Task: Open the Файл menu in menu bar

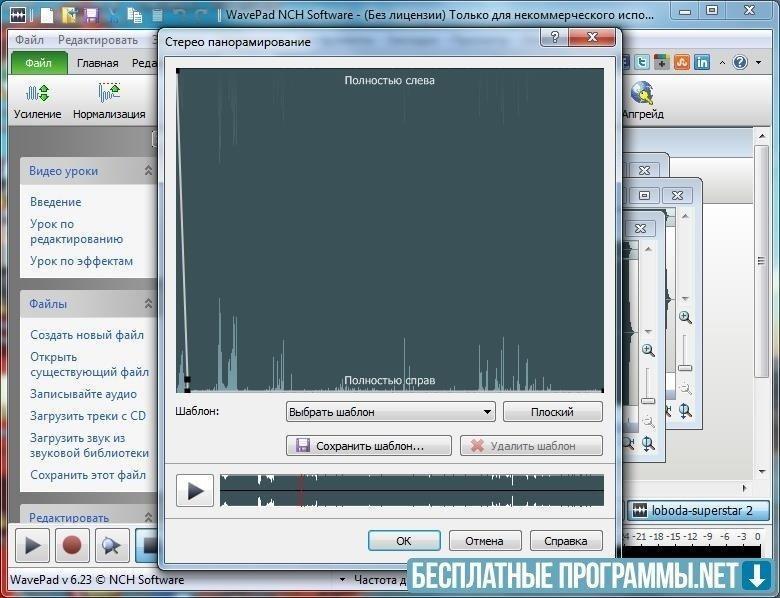Action: 29,40
